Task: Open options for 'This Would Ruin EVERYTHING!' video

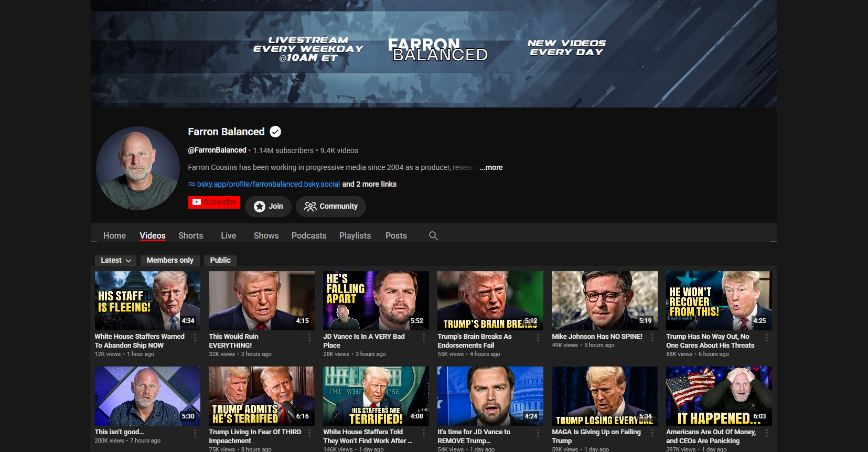Action: tap(309, 338)
